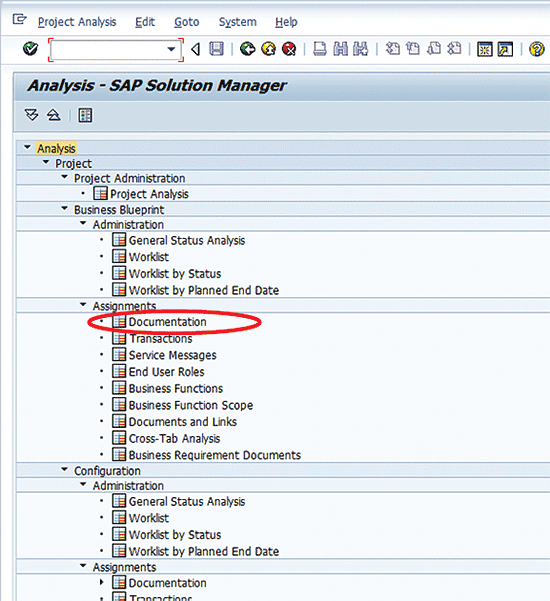Open the Business Function Scope report
Viewport: 550px width, 601px height.
click(x=191, y=405)
